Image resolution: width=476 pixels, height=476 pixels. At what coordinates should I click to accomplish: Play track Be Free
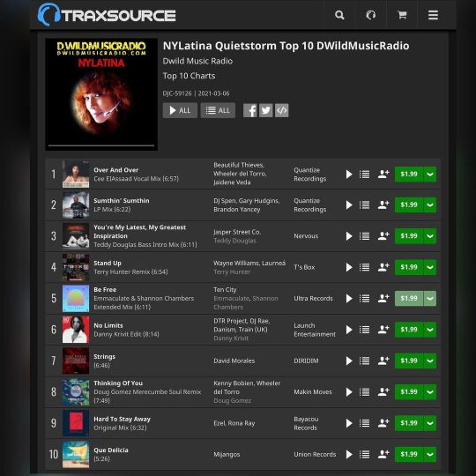(x=349, y=299)
